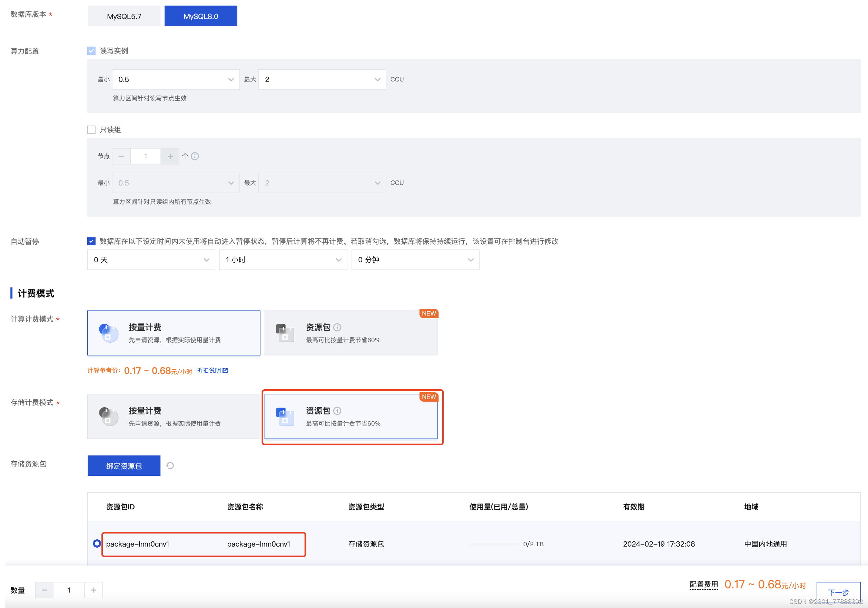The image size is (868, 608).
Task: Click the 0/2 TB usage progress bar
Action: [x=494, y=544]
